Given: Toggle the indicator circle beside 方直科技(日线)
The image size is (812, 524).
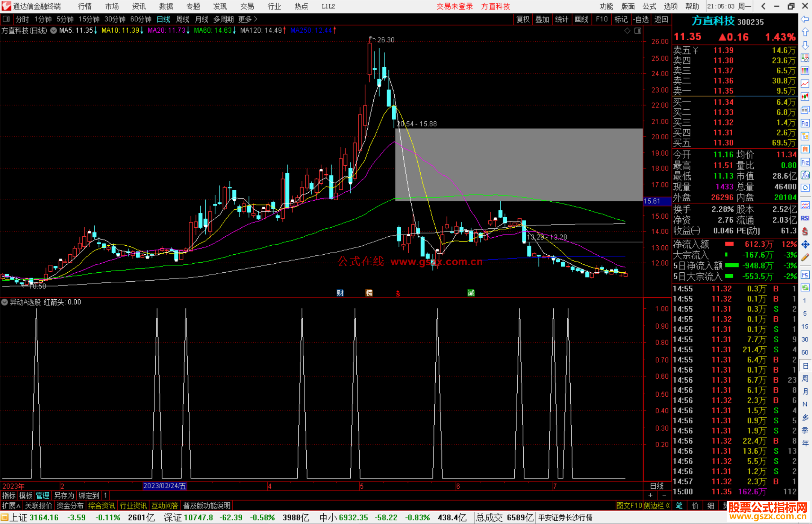Looking at the screenshot, I should point(54,30).
